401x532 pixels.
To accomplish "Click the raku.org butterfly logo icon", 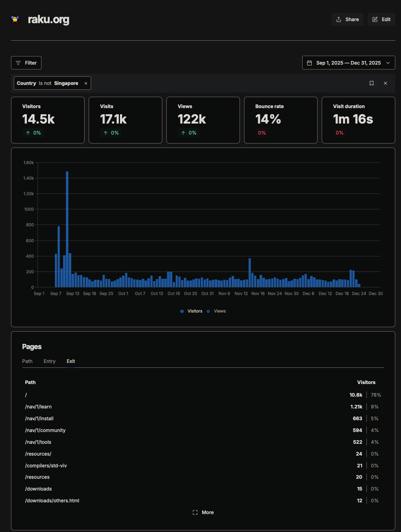I will coord(15,20).
